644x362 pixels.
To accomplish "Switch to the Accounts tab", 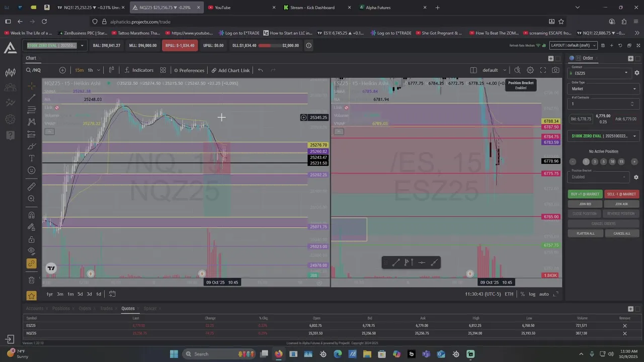I will 35,308.
